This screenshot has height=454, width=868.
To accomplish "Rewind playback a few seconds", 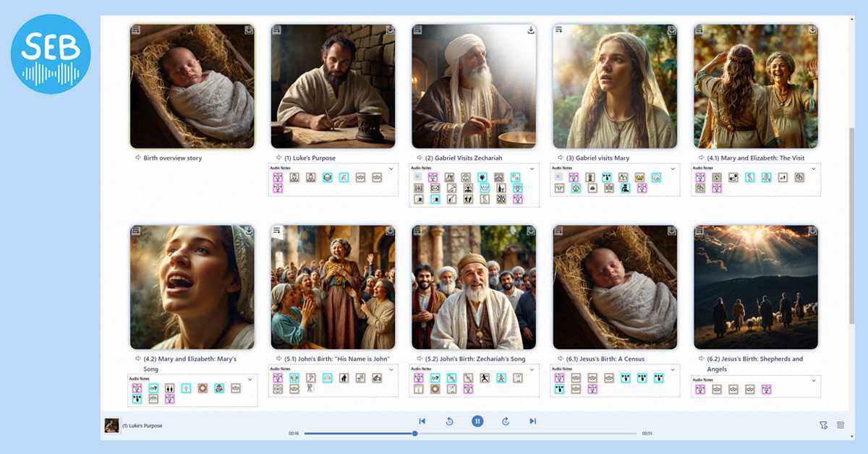I will (x=449, y=421).
